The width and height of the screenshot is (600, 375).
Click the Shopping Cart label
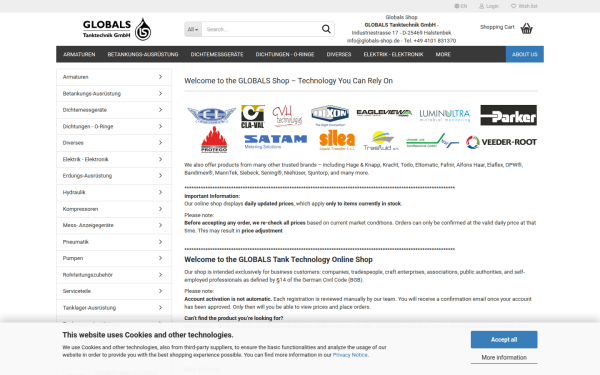pos(497,27)
